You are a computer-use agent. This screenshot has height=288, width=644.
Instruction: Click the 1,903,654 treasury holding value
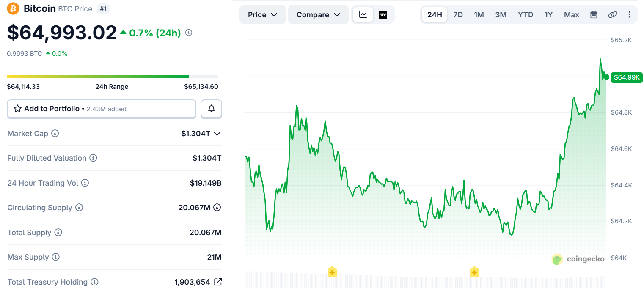193,282
